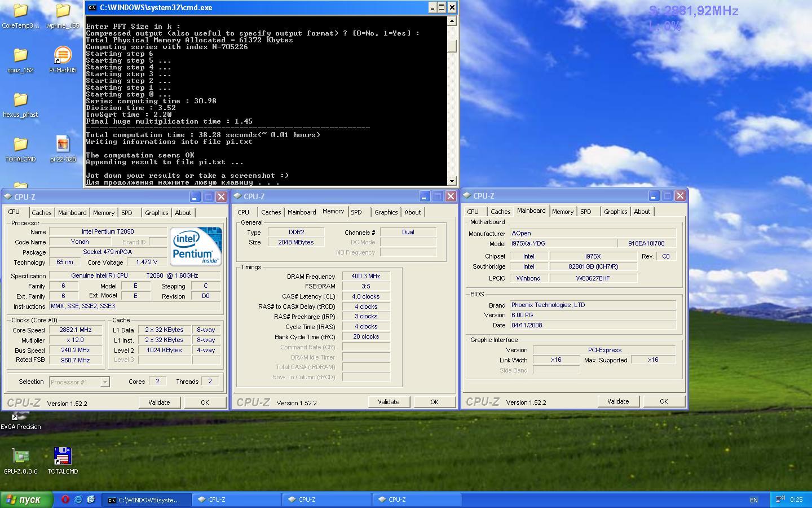Viewport: 812px width, 508px height.
Task: Click the Southbridge value 82801GB (ICH7/R)
Action: [x=593, y=267]
